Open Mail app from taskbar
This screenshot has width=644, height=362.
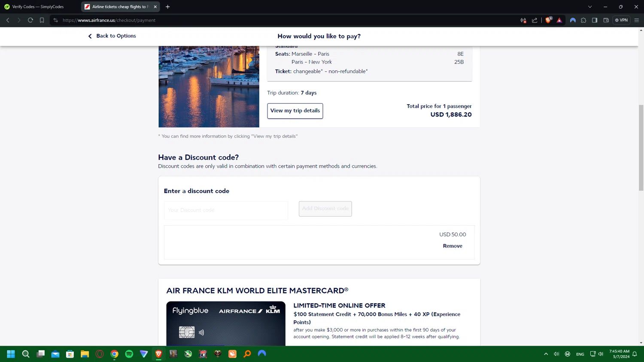click(x=55, y=354)
